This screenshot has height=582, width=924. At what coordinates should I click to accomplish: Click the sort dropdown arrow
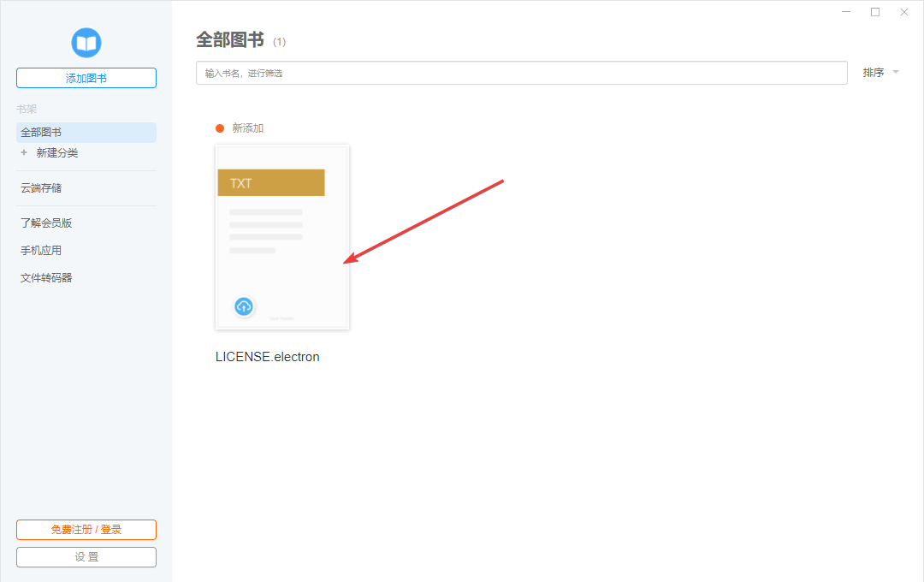tap(896, 72)
